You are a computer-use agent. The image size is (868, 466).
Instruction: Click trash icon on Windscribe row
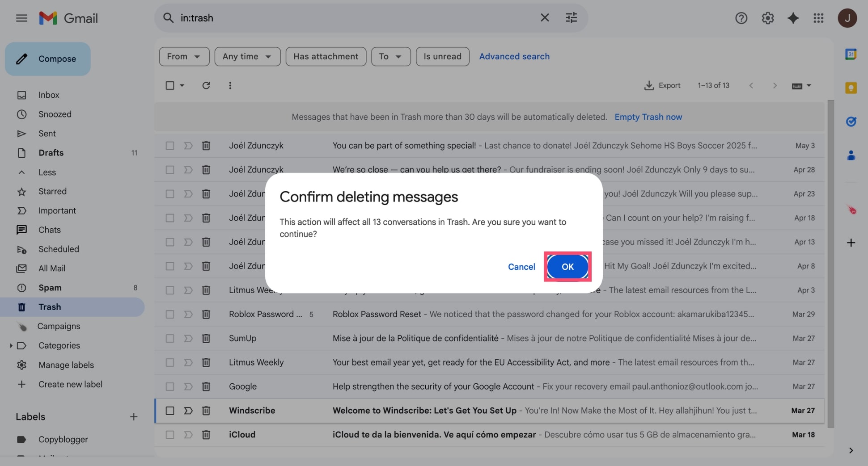click(x=206, y=410)
